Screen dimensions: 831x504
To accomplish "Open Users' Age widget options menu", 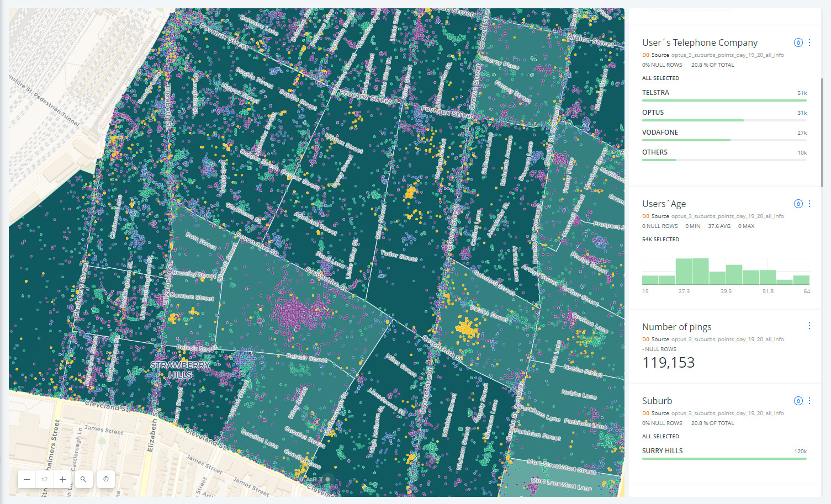I will click(x=809, y=203).
